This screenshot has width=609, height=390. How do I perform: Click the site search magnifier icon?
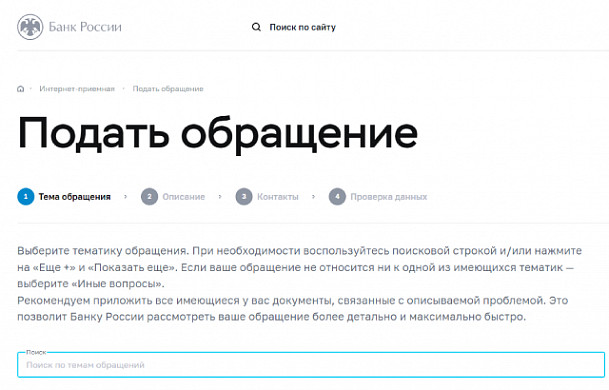pyautogui.click(x=256, y=27)
